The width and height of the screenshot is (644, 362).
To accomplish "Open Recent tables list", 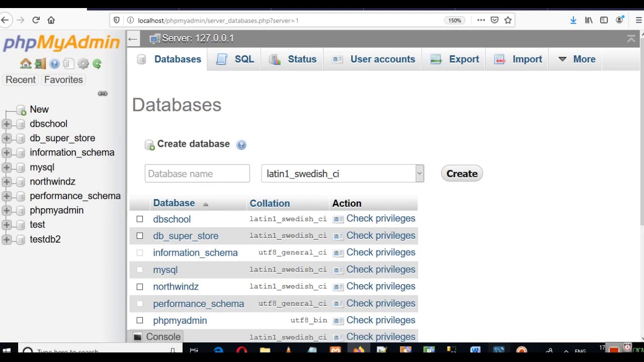I will coord(21,80).
